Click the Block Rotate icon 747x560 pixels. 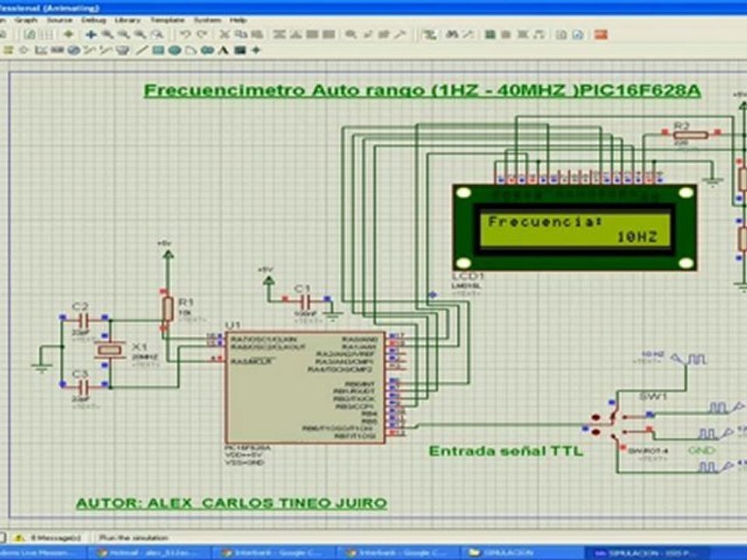(312, 35)
